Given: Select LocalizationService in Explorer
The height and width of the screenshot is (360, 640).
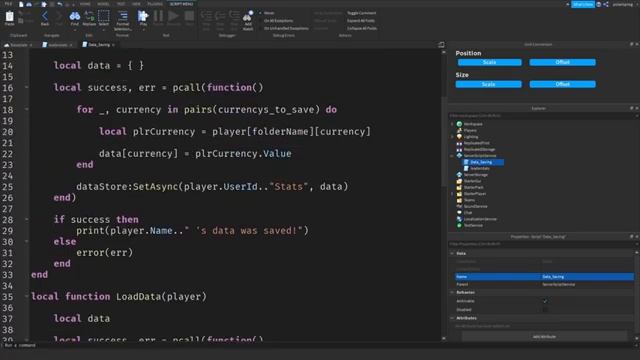Looking at the screenshot, I should pos(480,219).
